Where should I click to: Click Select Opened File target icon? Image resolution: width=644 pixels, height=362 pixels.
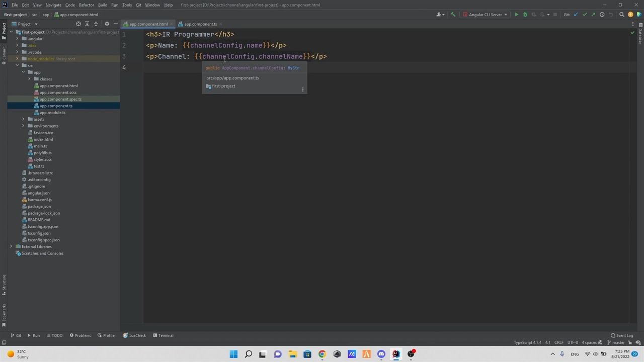point(78,24)
